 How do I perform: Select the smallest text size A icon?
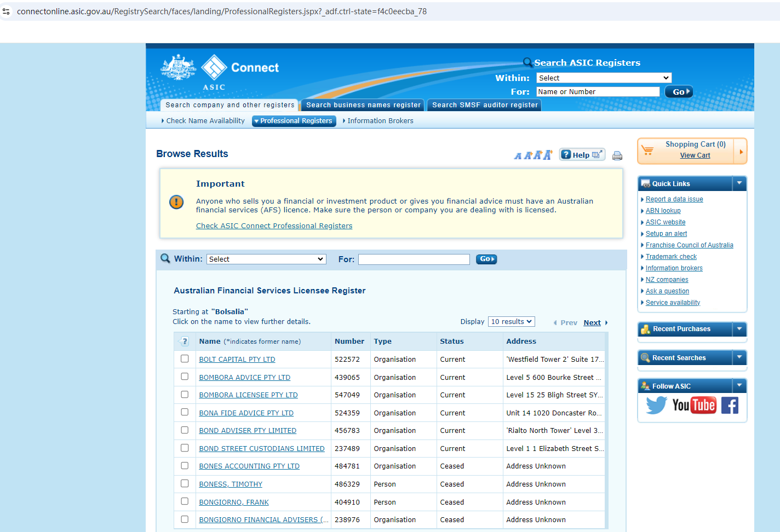[518, 156]
